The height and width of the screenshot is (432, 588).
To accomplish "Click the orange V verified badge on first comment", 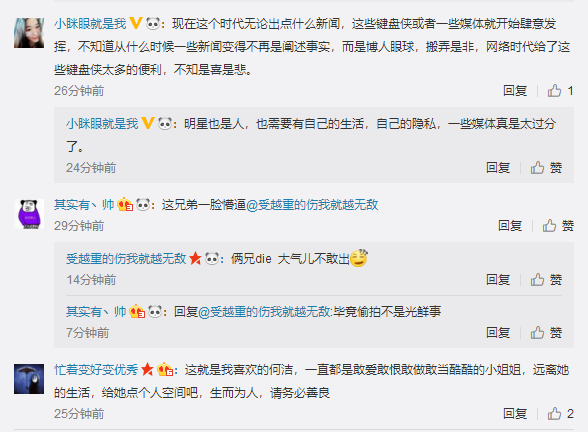I will 136,23.
